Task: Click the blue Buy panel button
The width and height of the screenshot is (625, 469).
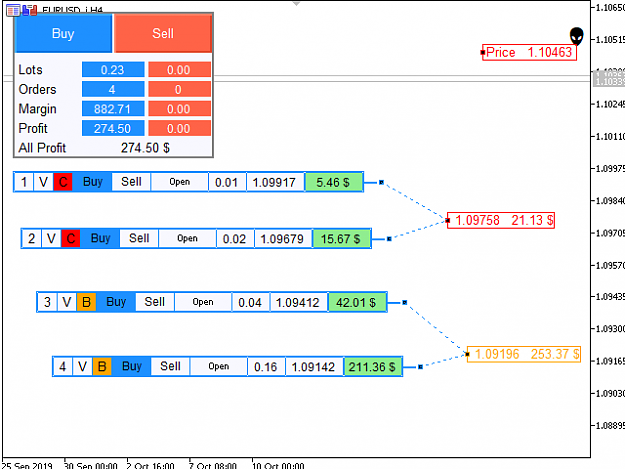Action: click(x=63, y=33)
